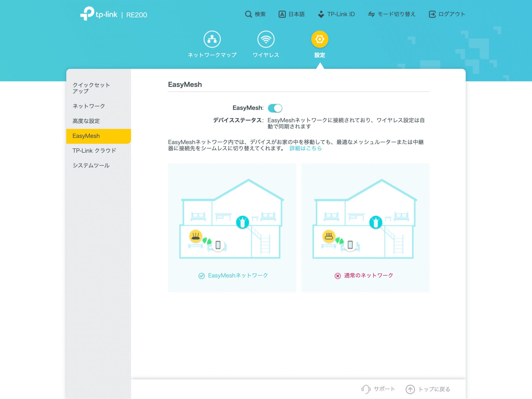Click the red X icon beside 通常のネットワーク
Viewport: 532px width, 399px height.
pos(338,276)
